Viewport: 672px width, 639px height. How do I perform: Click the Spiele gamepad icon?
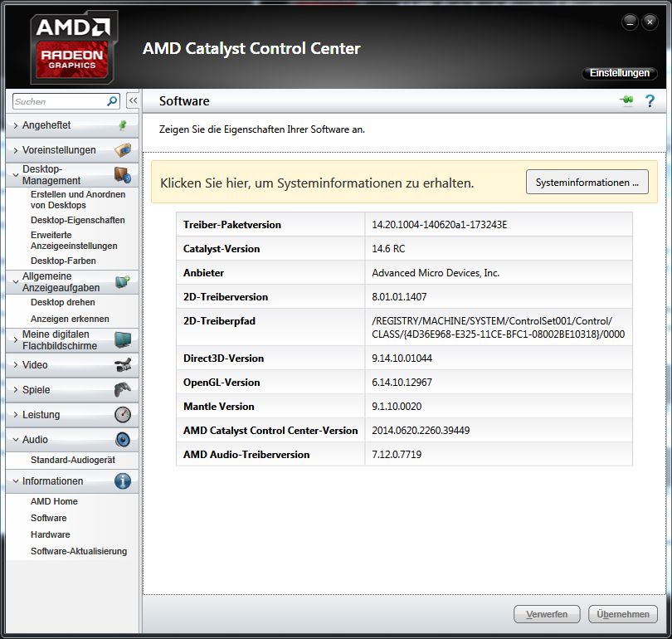[x=123, y=389]
